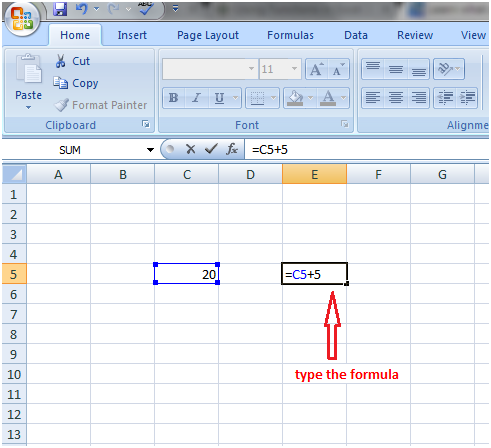Viewport: 491px width, 448px height.
Task: Open the Office Button menu
Action: coord(22,19)
